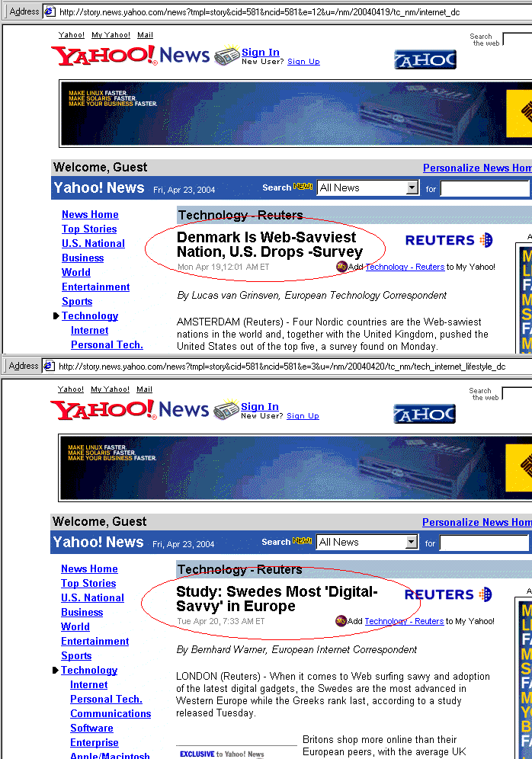532x759 pixels.
Task: Click the blue Yahoo badge in the bottom page header
Action: point(424,414)
